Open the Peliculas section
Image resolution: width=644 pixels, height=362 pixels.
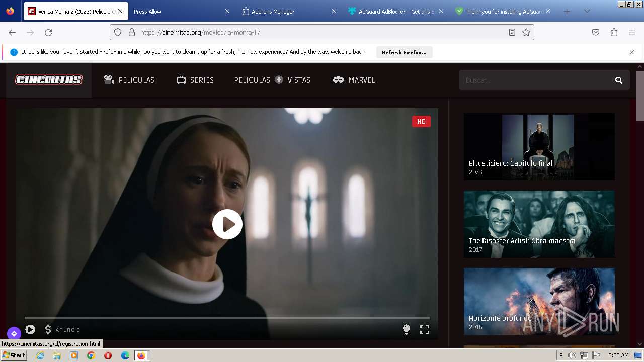click(129, 80)
